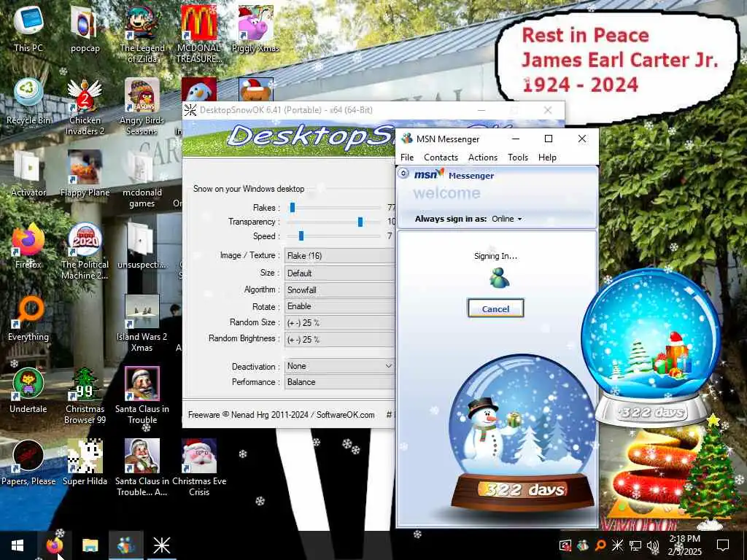The height and width of the screenshot is (560, 747).
Task: Launch the Undertale shortcut
Action: point(28,389)
